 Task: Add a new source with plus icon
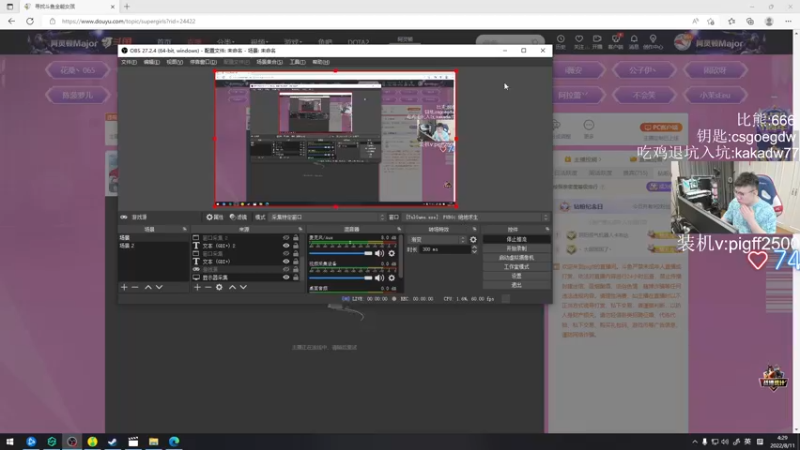[197, 287]
